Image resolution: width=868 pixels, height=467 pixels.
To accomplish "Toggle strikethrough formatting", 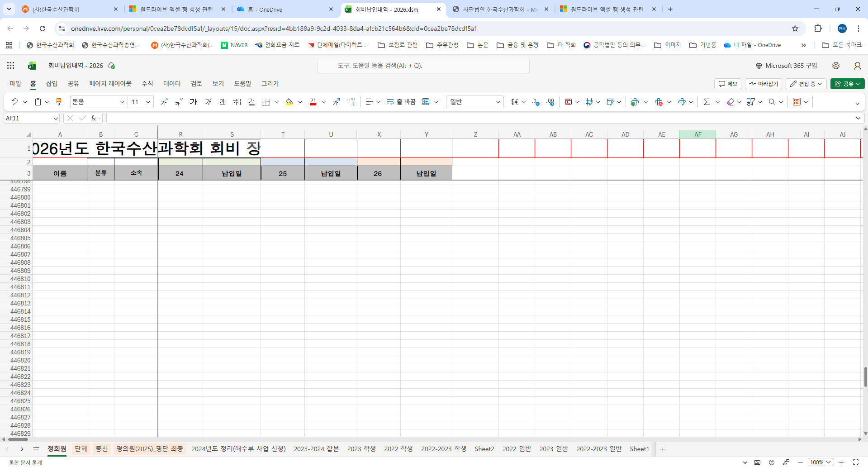I will (237, 102).
